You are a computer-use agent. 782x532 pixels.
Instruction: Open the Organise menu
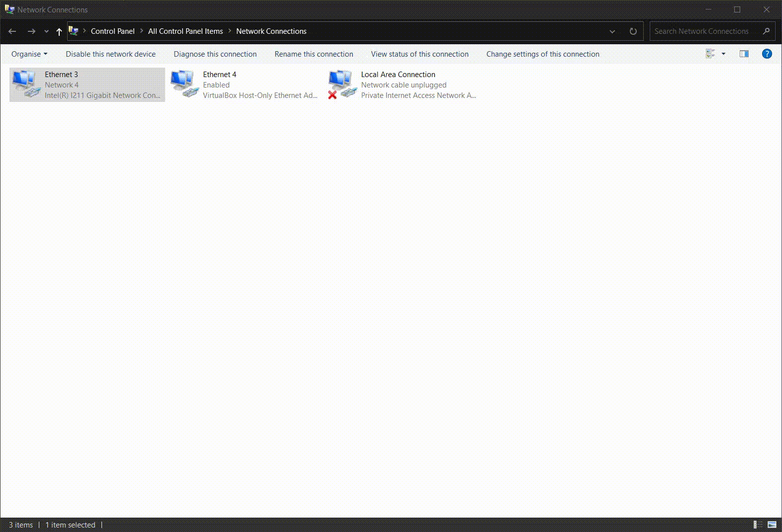click(29, 54)
